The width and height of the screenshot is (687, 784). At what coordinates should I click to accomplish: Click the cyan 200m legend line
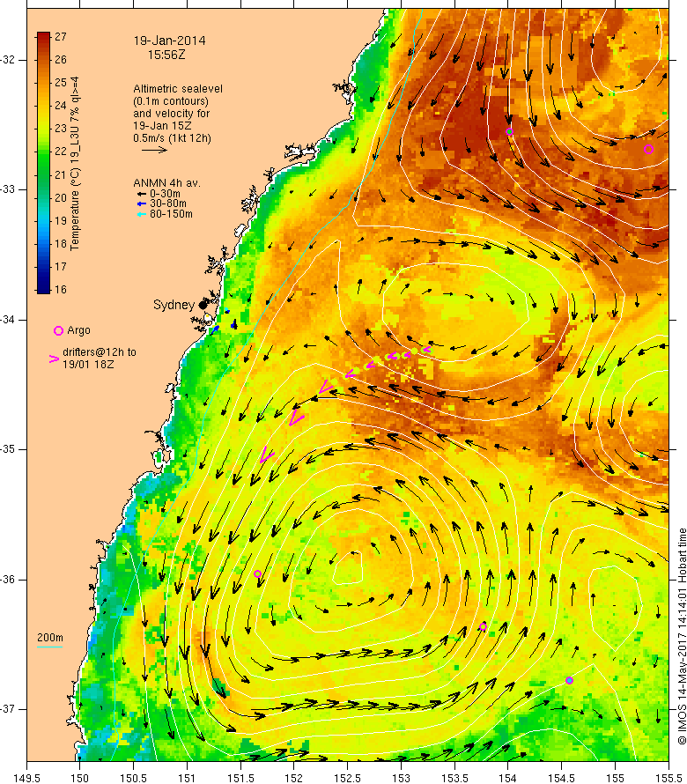[50, 647]
